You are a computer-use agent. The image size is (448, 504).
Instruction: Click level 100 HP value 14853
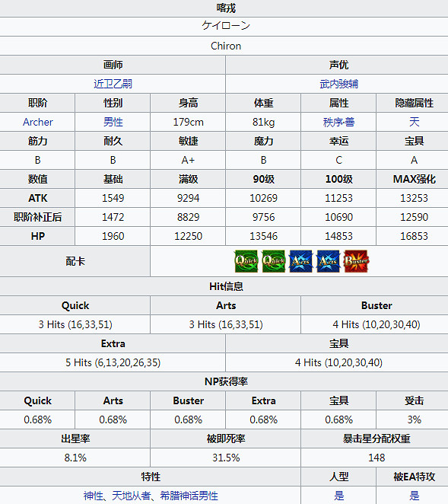point(338,236)
